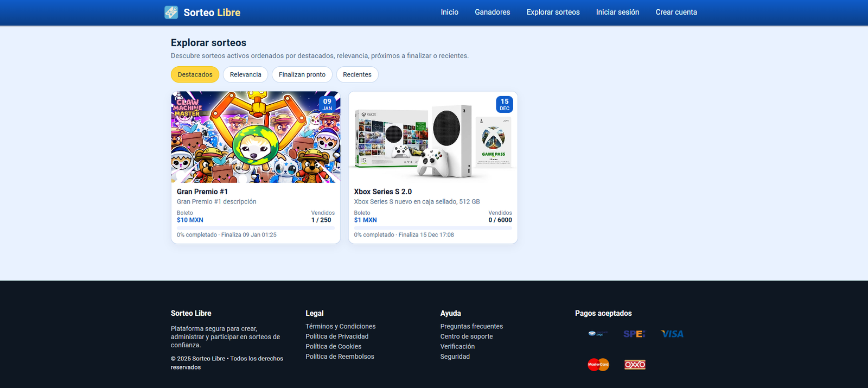Screen dimensions: 868x388
Task: Click the Mercado Pago payment icon
Action: (598, 334)
